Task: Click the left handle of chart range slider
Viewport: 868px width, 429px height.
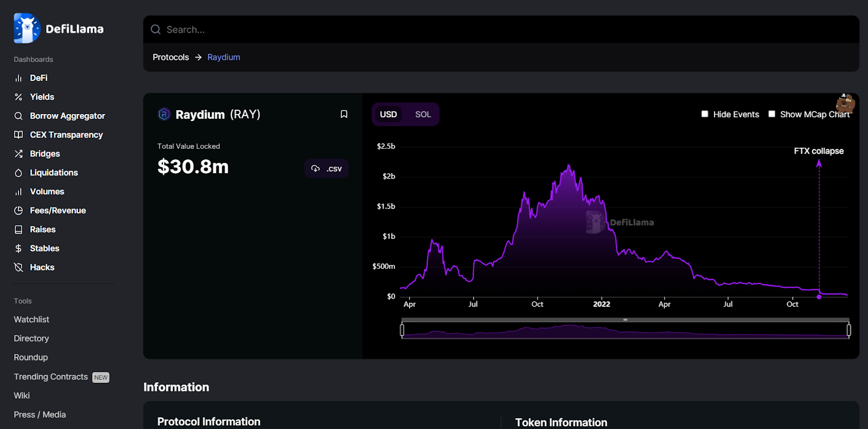Action: coord(402,330)
